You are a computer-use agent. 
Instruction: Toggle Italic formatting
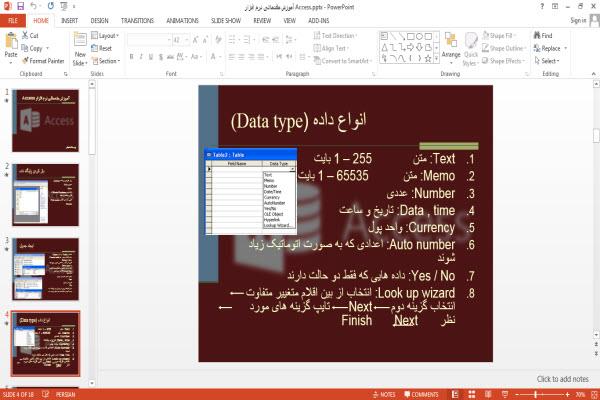tap(141, 57)
